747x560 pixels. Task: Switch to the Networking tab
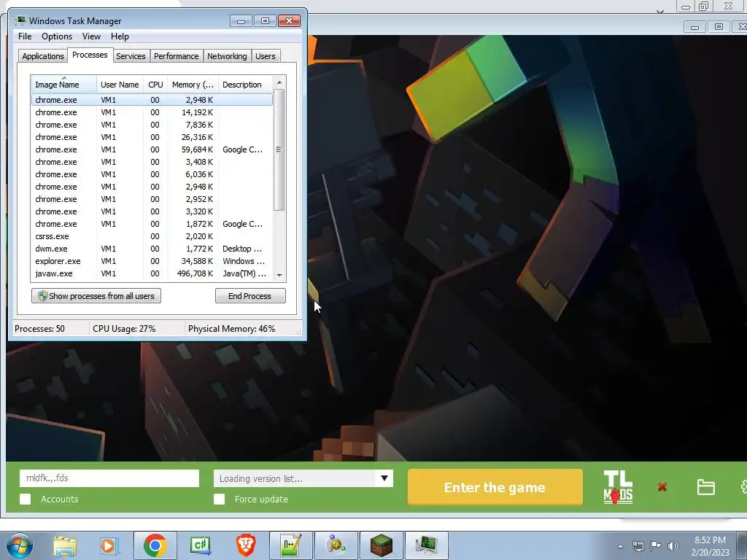(x=227, y=56)
